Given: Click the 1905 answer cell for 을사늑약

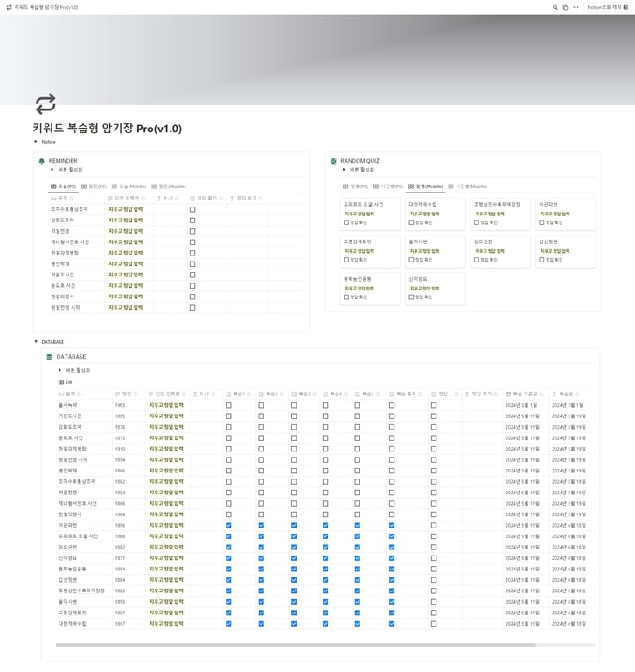Looking at the screenshot, I should click(120, 405).
